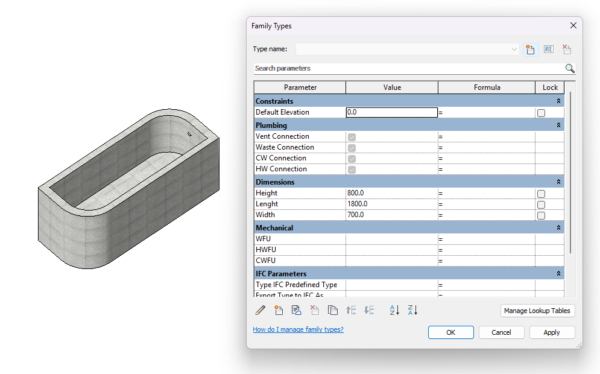Viewport: 600px width, 374px height.
Task: Toggle lock checkbox for Width
Action: (541, 216)
